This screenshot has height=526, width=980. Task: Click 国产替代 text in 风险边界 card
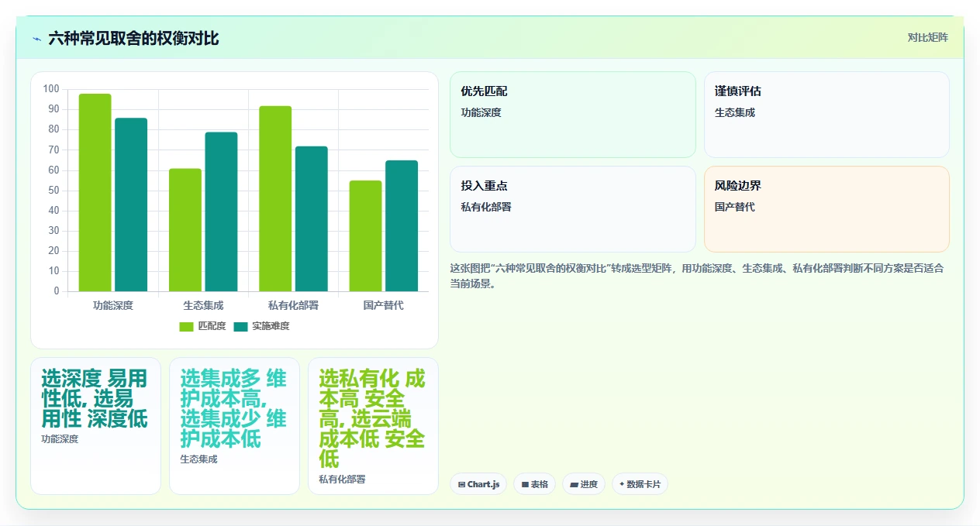[735, 207]
